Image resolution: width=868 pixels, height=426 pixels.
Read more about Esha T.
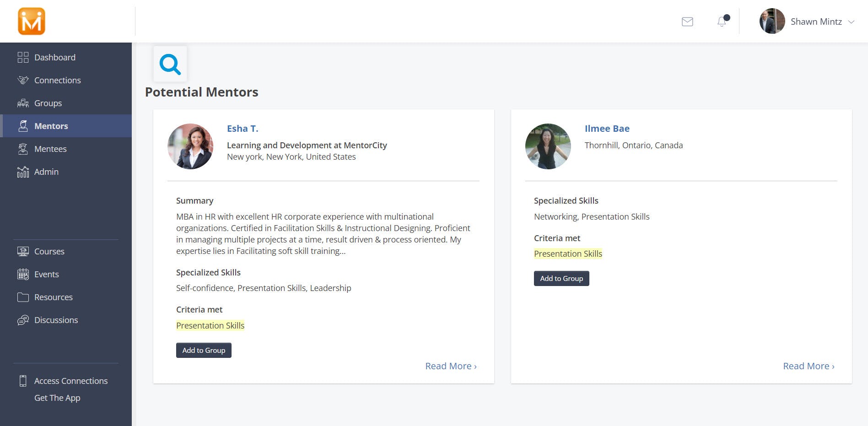tap(451, 366)
